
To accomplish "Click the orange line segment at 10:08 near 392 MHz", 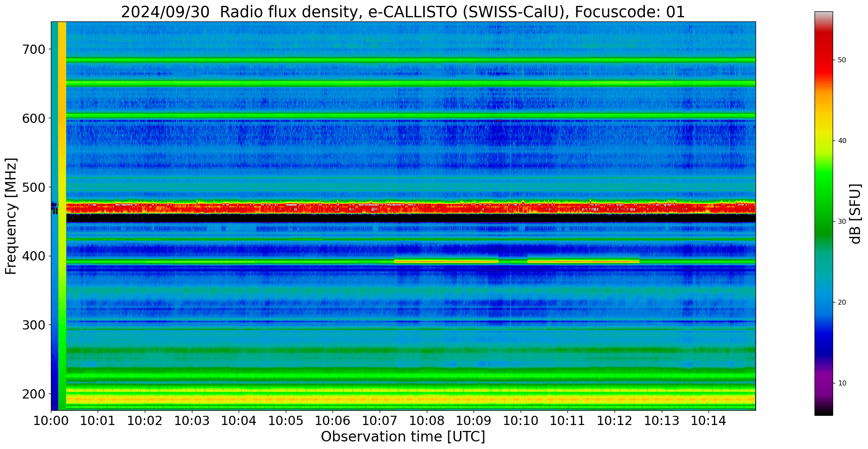I will (x=446, y=261).
